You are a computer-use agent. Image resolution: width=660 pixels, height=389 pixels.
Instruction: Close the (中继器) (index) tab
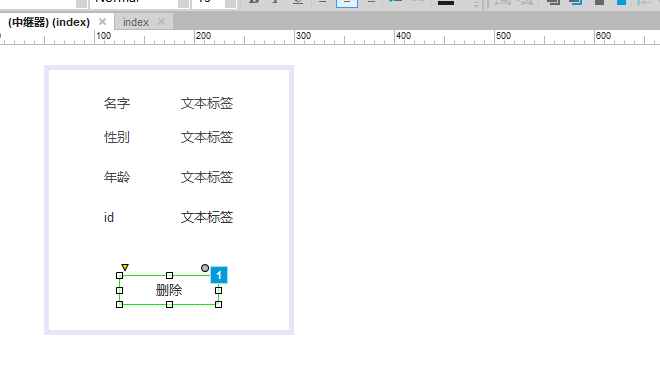point(102,21)
